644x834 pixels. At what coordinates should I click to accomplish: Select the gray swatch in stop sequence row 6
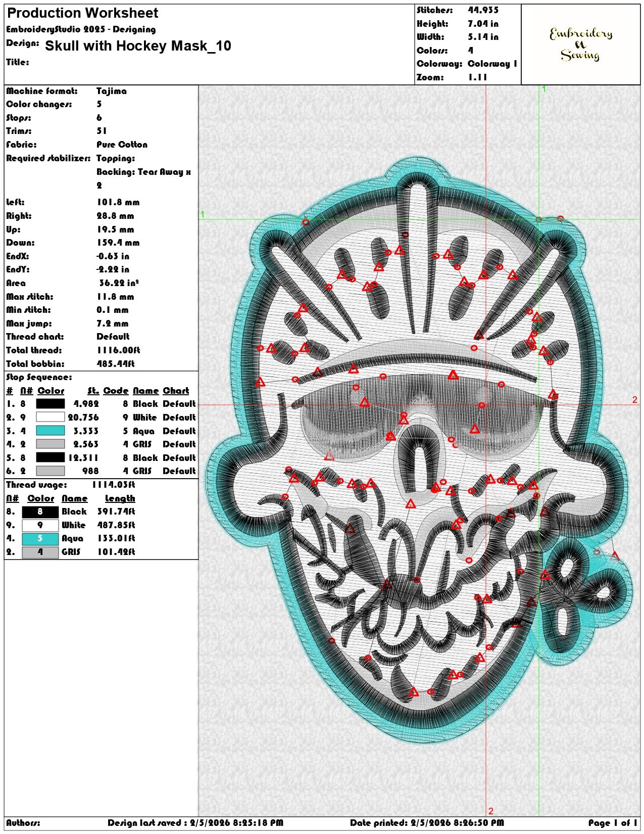[51, 471]
